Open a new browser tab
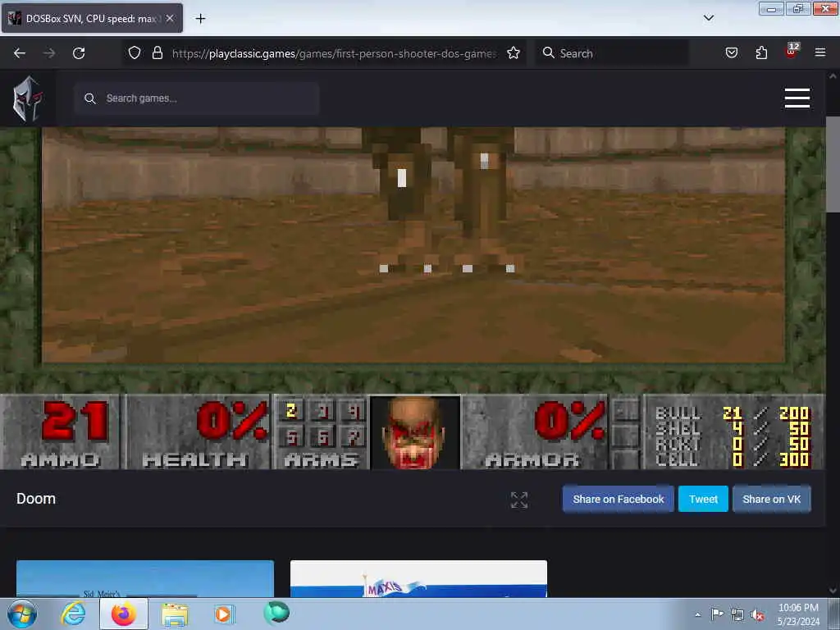Image resolution: width=840 pixels, height=630 pixels. (200, 19)
